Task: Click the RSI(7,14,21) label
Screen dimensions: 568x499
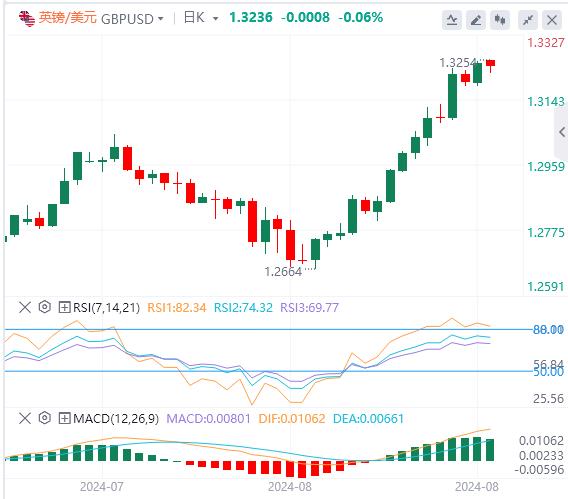Action: 106,308
